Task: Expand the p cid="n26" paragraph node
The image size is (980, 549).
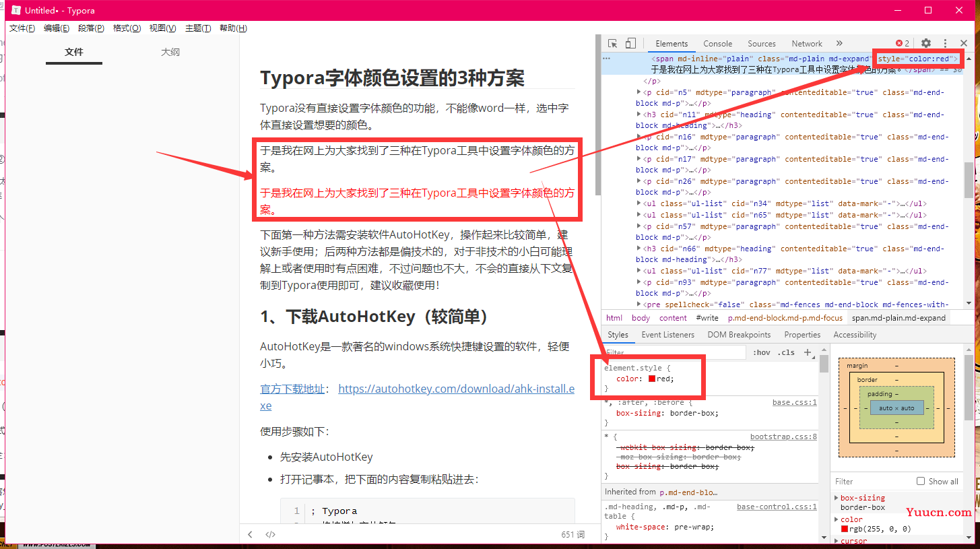Action: (639, 181)
